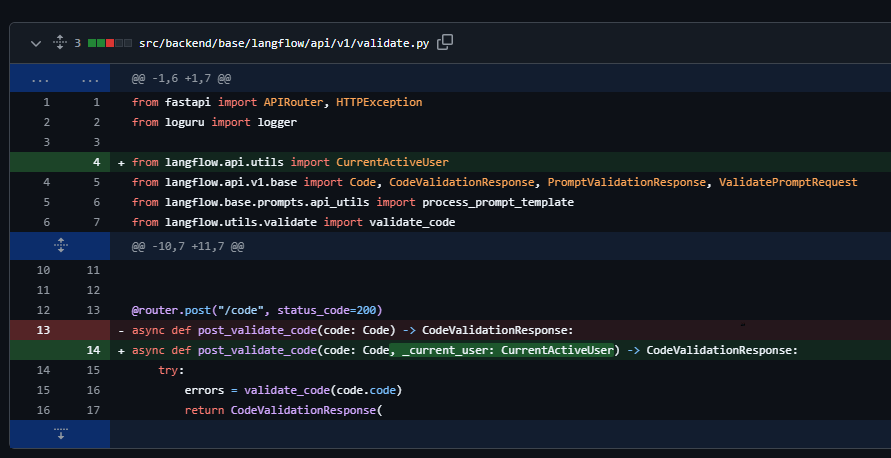891x458 pixels.
Task: Expand lines down at bottom of diff
Action: click(60, 433)
